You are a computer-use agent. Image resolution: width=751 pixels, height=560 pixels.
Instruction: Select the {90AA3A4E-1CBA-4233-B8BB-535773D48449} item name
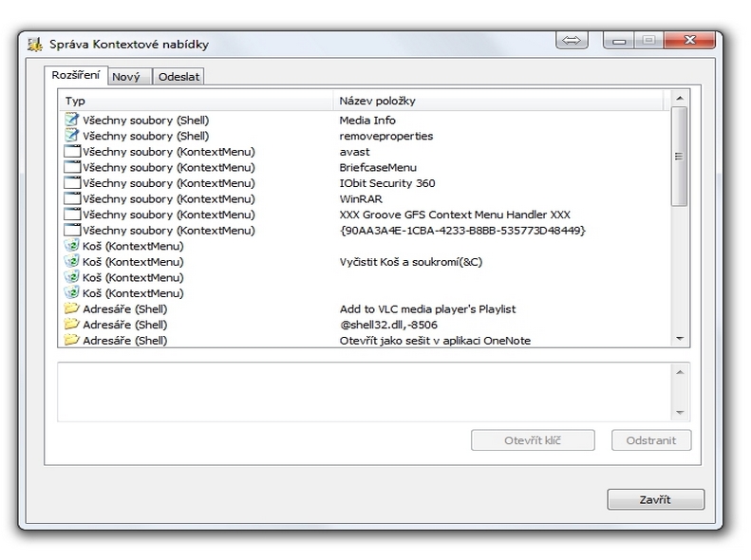point(462,231)
